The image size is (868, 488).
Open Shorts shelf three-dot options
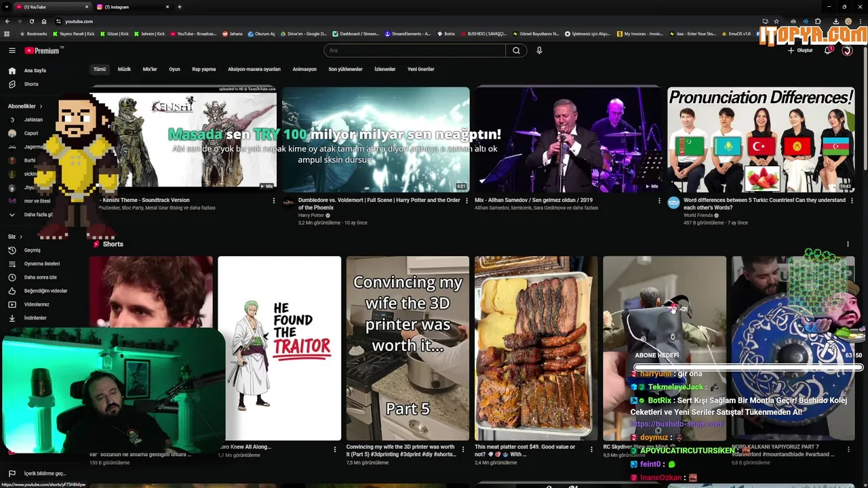(848, 244)
